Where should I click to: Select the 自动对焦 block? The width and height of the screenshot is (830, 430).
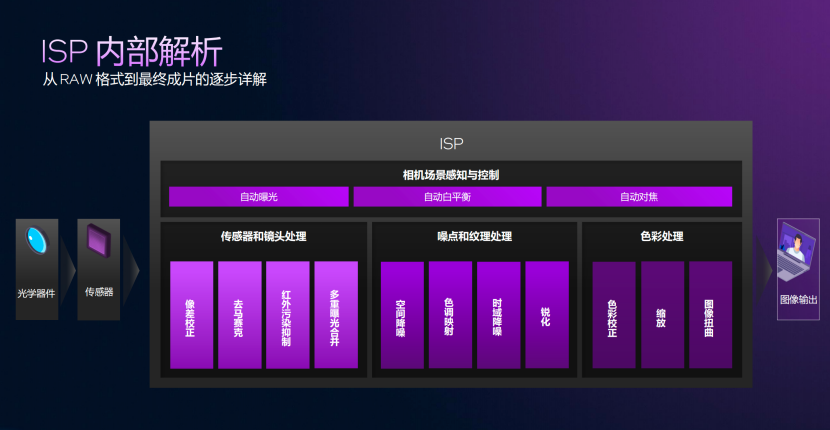(639, 197)
